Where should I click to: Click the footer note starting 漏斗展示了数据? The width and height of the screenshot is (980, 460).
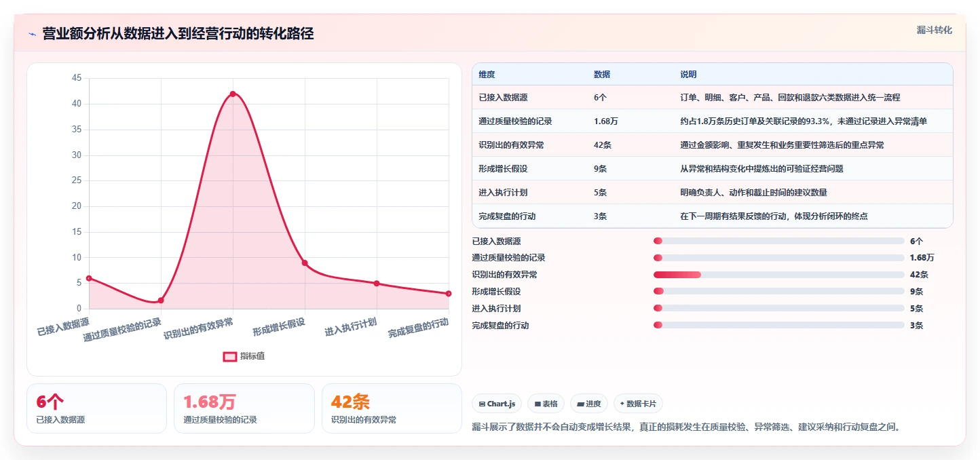tap(686, 427)
